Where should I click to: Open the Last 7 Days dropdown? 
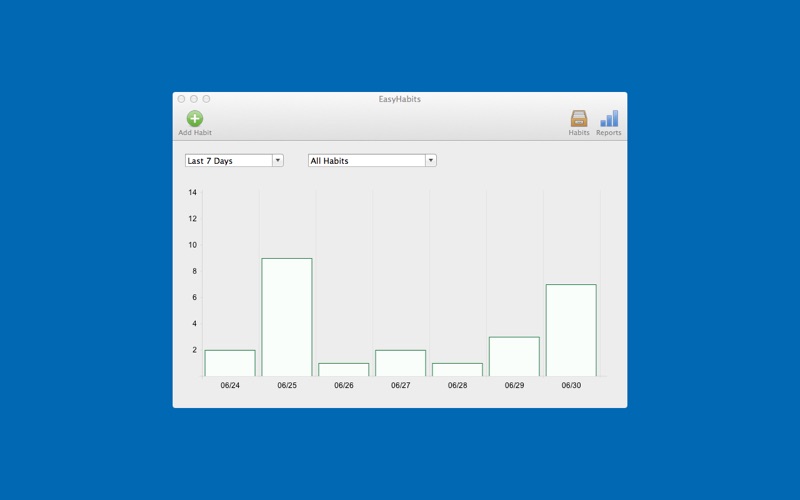click(234, 161)
